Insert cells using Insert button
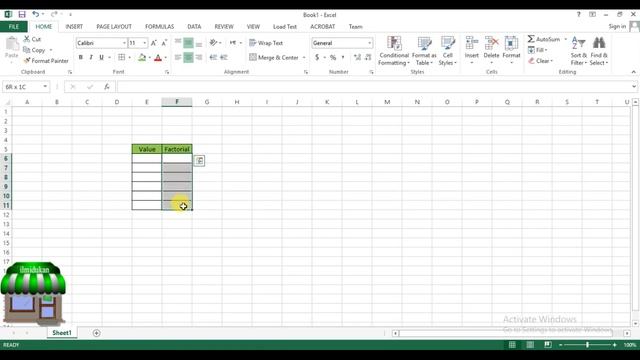The height and width of the screenshot is (360, 640). pyautogui.click(x=471, y=51)
